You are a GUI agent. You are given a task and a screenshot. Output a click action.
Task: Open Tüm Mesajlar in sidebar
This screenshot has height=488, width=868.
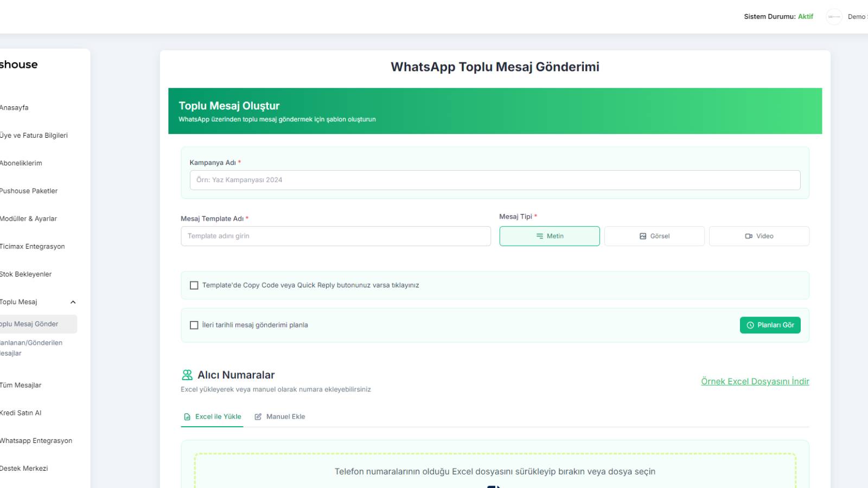pyautogui.click(x=21, y=385)
